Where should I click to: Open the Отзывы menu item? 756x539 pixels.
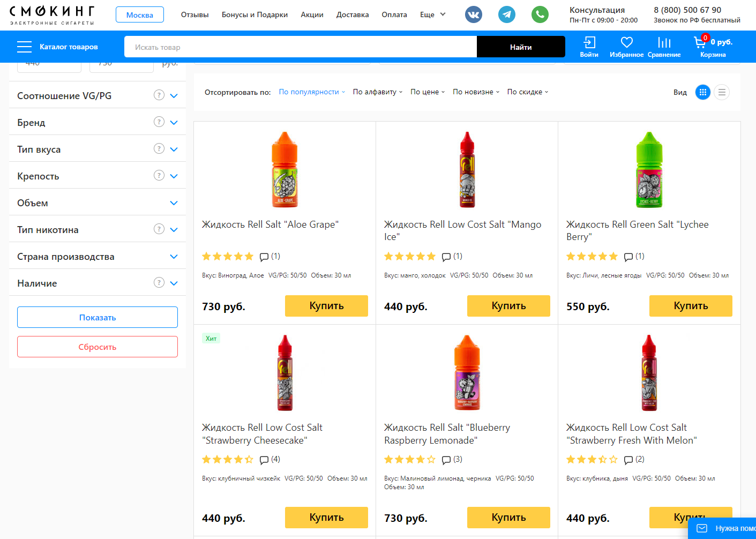[195, 14]
